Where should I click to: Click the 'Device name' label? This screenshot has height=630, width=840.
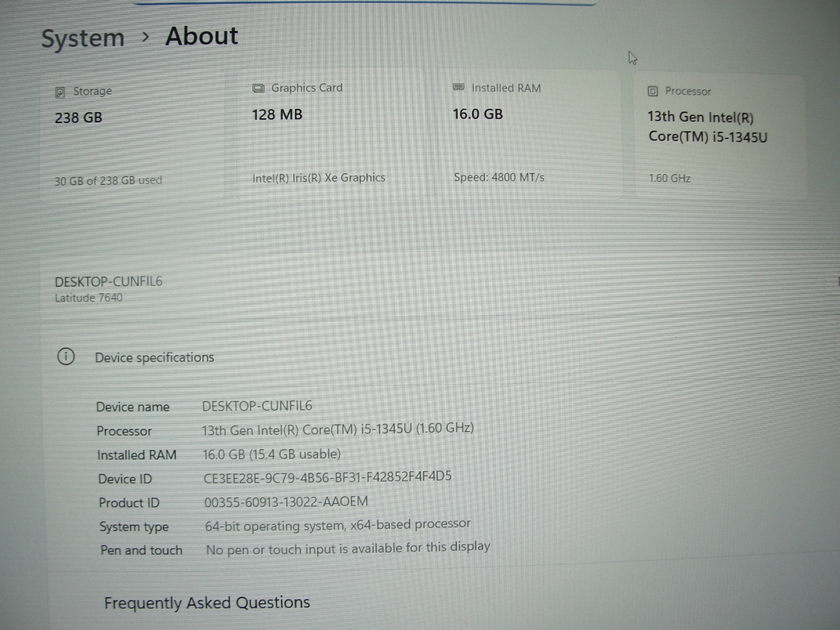coord(133,407)
